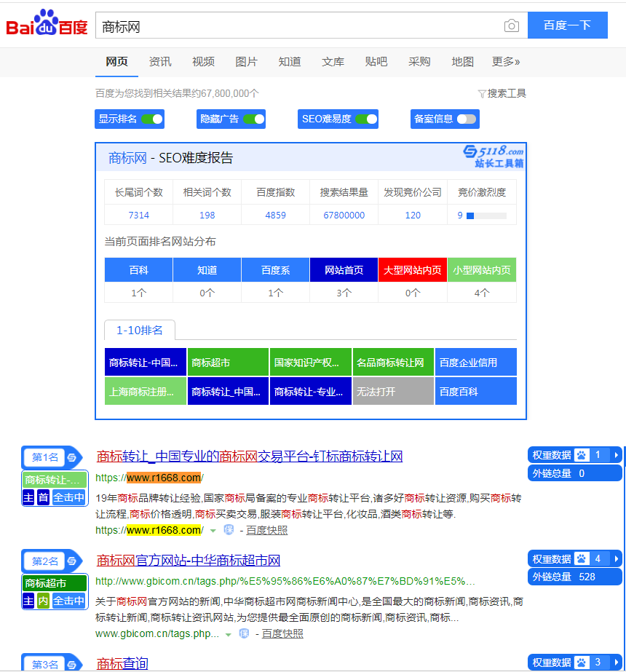This screenshot has width=626, height=672.
Task: Switch to the 图片 tab
Action: [246, 62]
